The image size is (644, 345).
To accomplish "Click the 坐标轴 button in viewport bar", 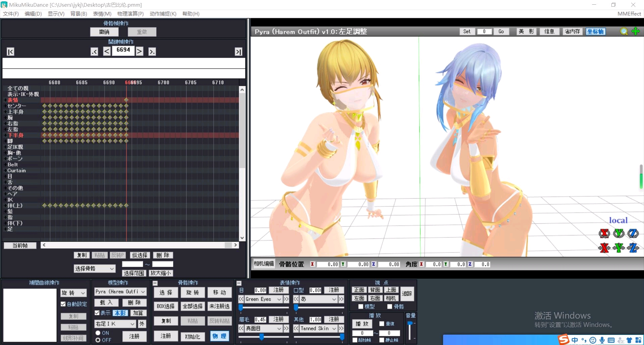I will [x=595, y=31].
